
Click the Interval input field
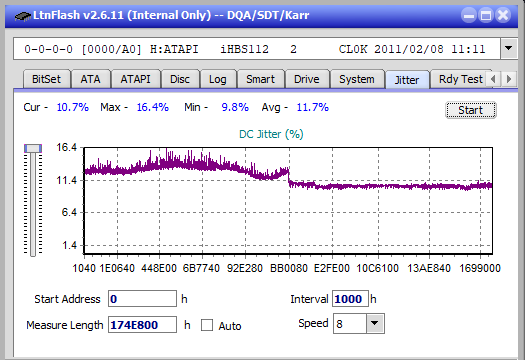(x=350, y=299)
